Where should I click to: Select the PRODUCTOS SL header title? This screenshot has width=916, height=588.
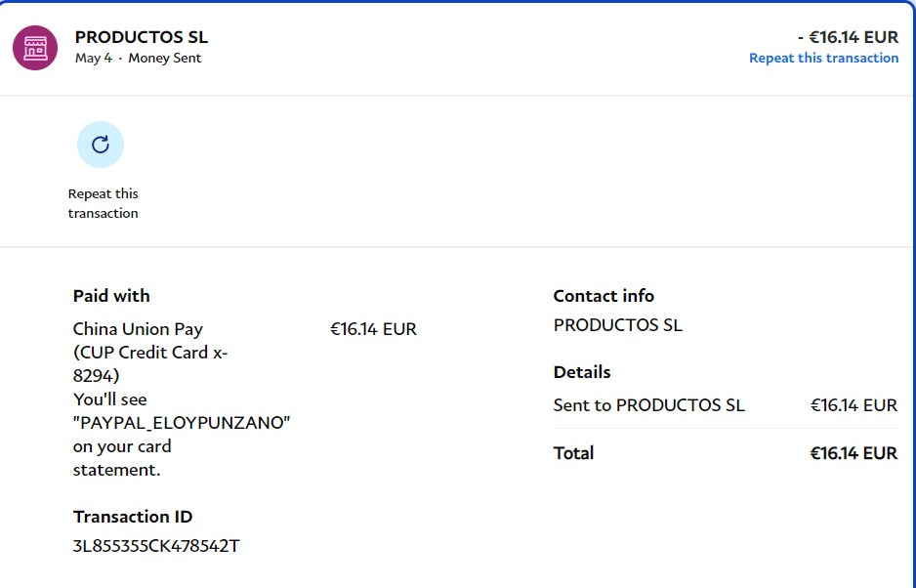point(142,37)
